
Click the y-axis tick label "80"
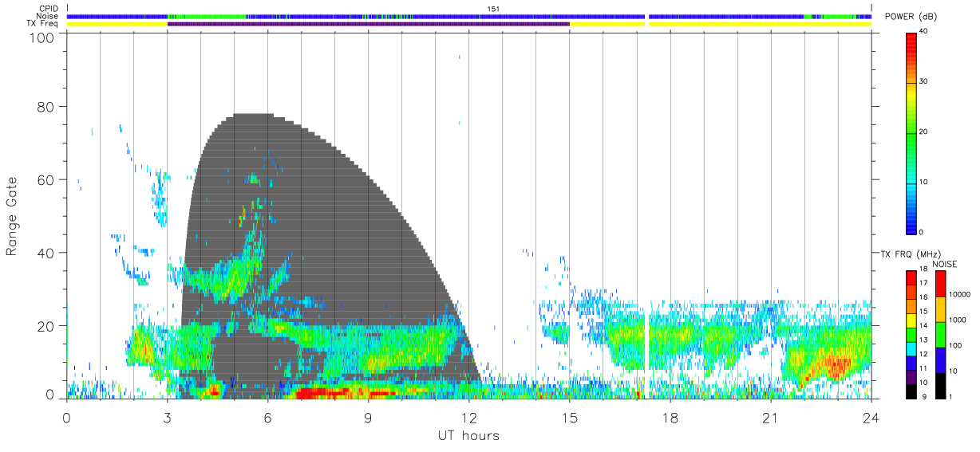(x=48, y=107)
